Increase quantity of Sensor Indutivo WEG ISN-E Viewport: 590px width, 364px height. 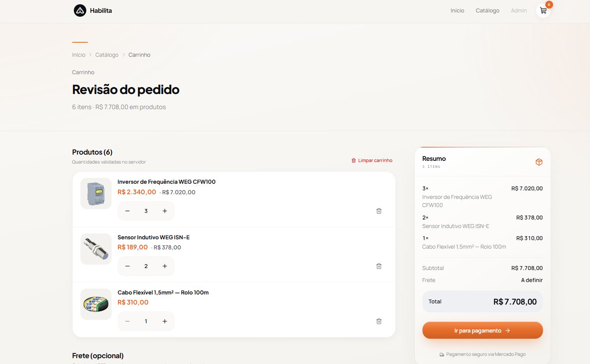coord(165,266)
